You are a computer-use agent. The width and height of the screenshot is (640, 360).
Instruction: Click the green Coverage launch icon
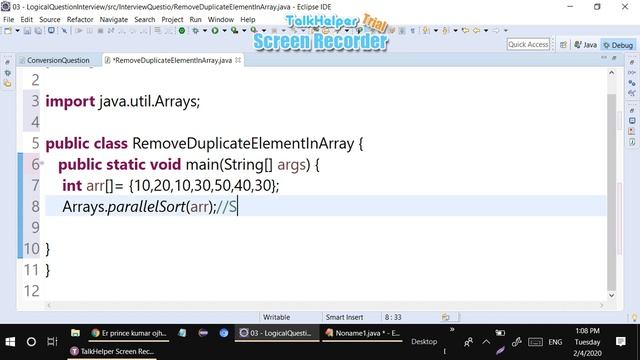pos(182,31)
